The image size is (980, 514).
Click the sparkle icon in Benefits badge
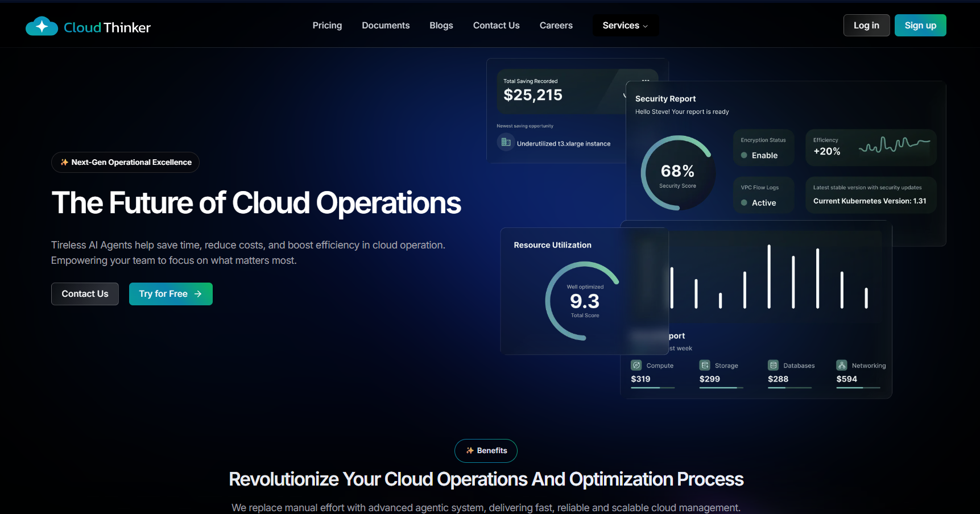(470, 450)
